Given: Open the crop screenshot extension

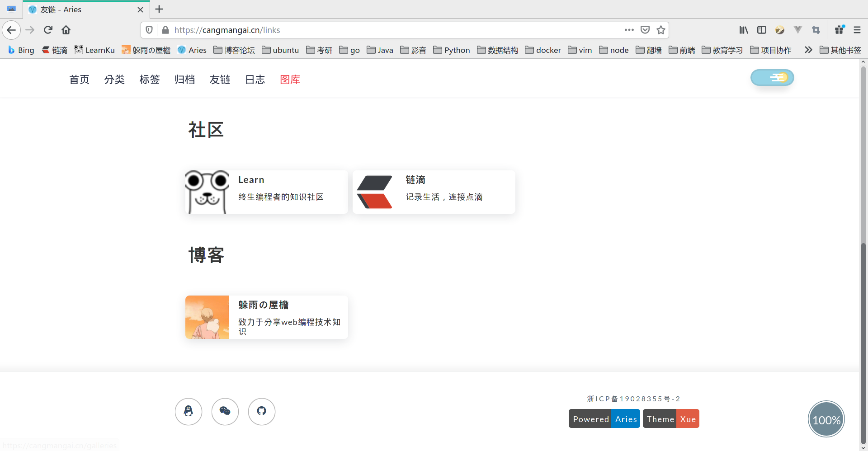Looking at the screenshot, I should click(x=816, y=30).
